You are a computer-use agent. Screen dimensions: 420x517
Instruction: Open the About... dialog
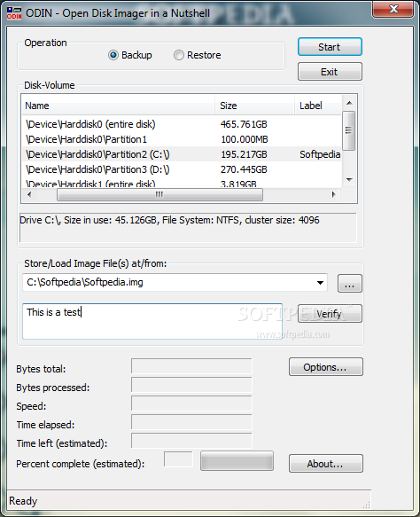(x=326, y=464)
